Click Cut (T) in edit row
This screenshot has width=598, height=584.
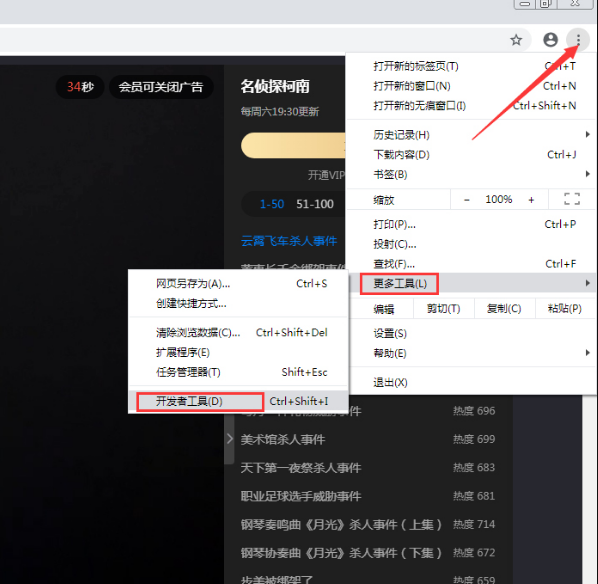coord(444,308)
